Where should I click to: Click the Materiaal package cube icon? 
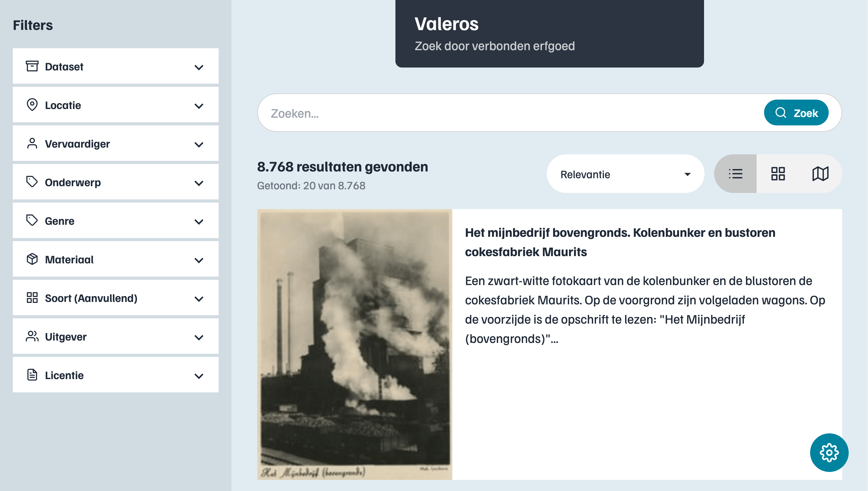[x=32, y=259]
